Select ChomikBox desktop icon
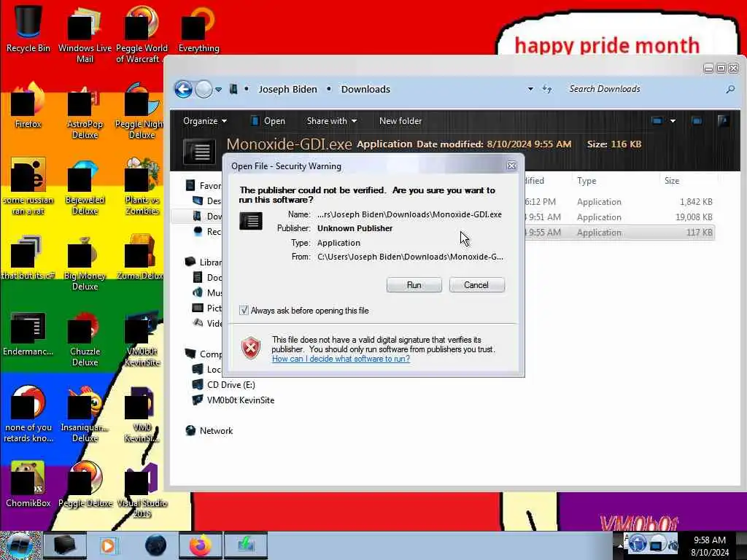The height and width of the screenshot is (560, 747). point(28,485)
